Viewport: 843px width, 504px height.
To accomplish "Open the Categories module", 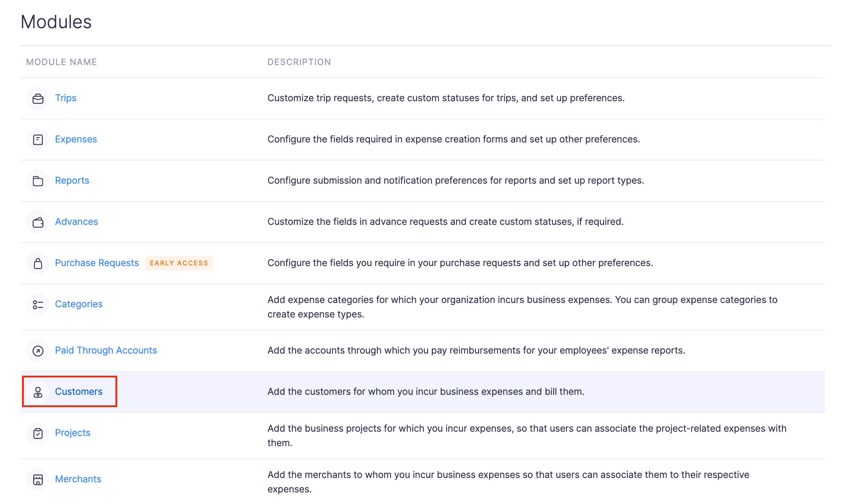I will [79, 304].
